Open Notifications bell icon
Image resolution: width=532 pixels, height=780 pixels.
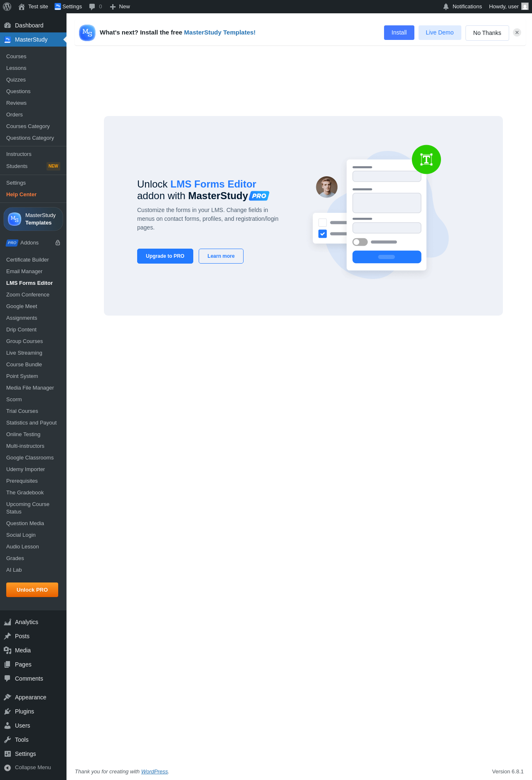(x=446, y=7)
